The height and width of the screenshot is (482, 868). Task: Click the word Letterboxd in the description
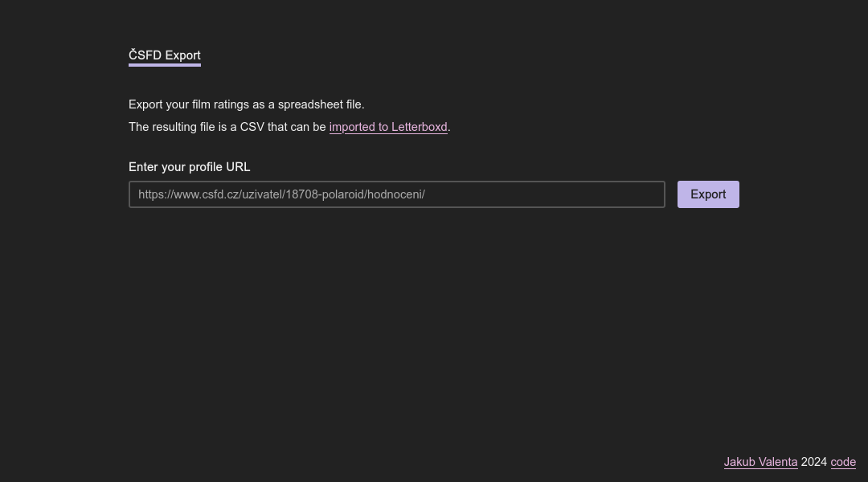419,127
